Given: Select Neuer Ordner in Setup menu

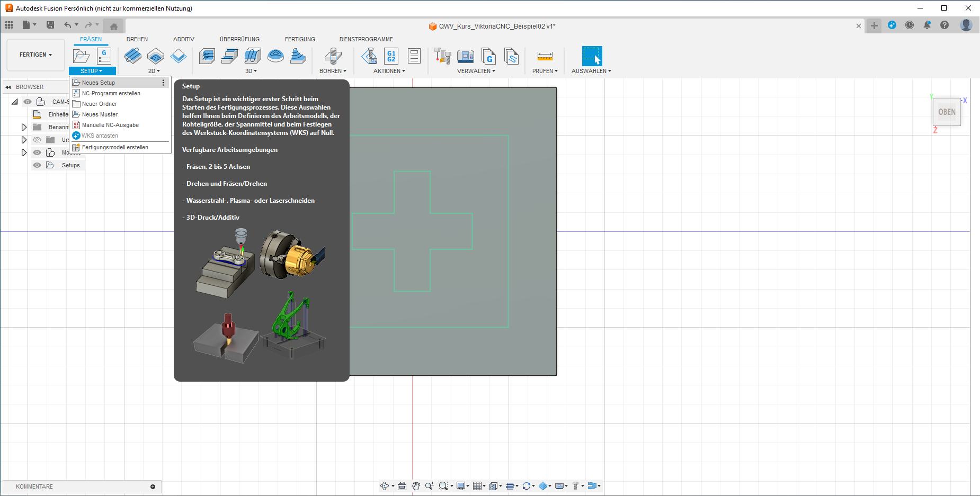Looking at the screenshot, I should tap(100, 104).
